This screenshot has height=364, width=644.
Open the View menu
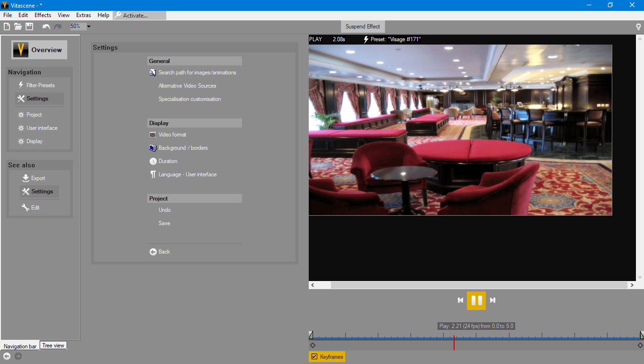(63, 15)
